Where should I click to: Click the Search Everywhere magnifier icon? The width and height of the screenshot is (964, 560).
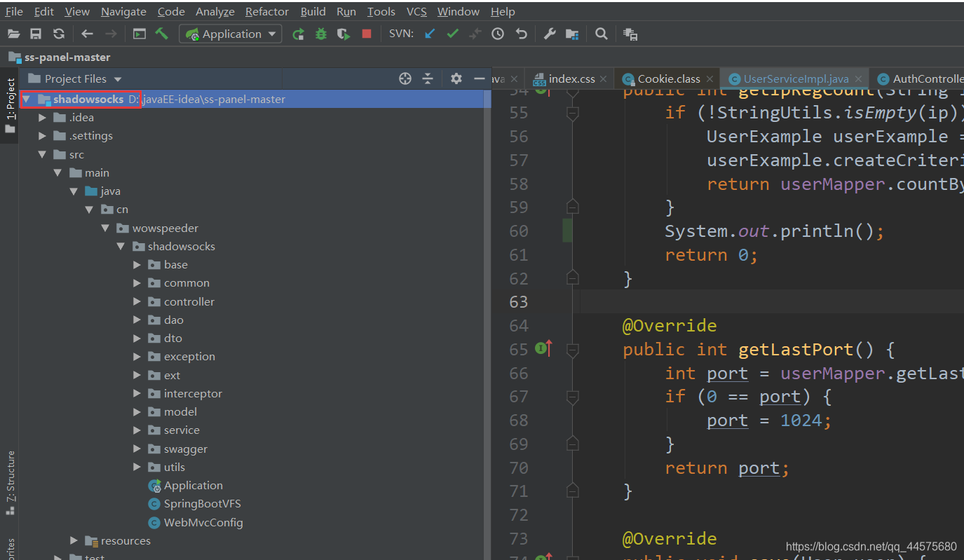click(x=601, y=34)
